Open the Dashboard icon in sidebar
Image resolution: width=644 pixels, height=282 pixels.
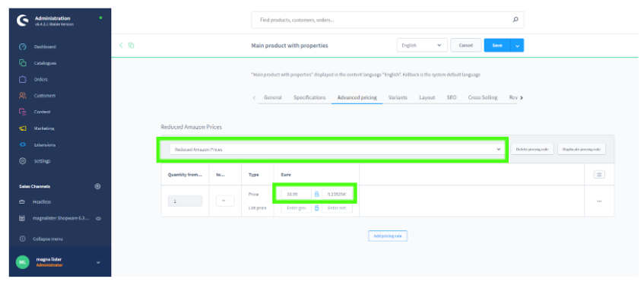(x=23, y=47)
